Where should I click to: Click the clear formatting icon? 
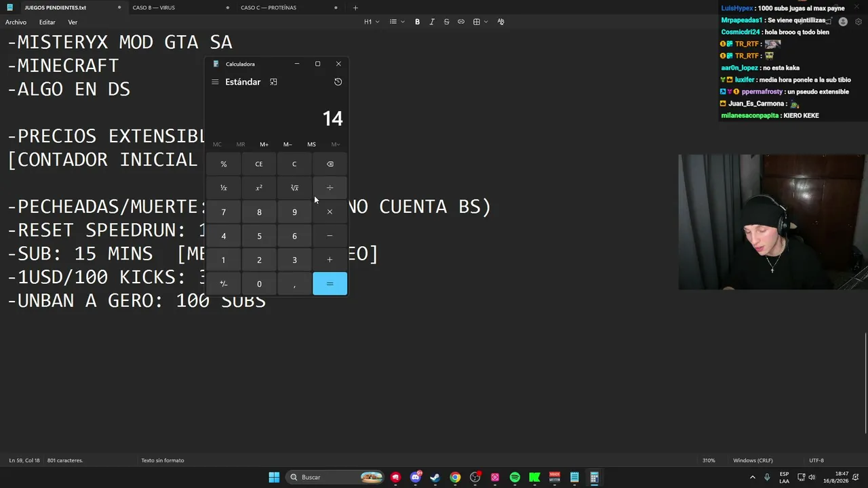[500, 22]
